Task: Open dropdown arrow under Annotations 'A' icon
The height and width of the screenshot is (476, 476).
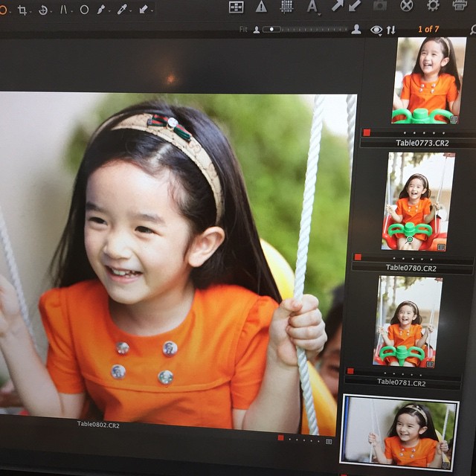Action: (319, 14)
